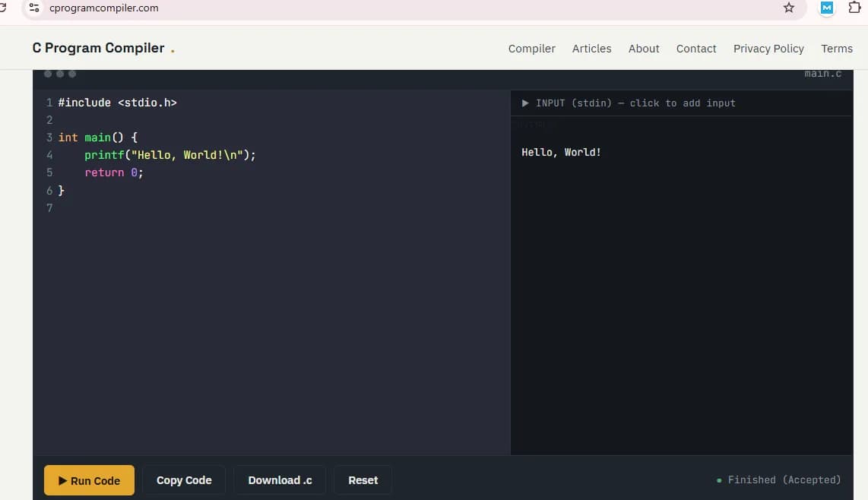The image size is (868, 500).
Task: Click the #include <stdio.h> code line
Action: [117, 103]
